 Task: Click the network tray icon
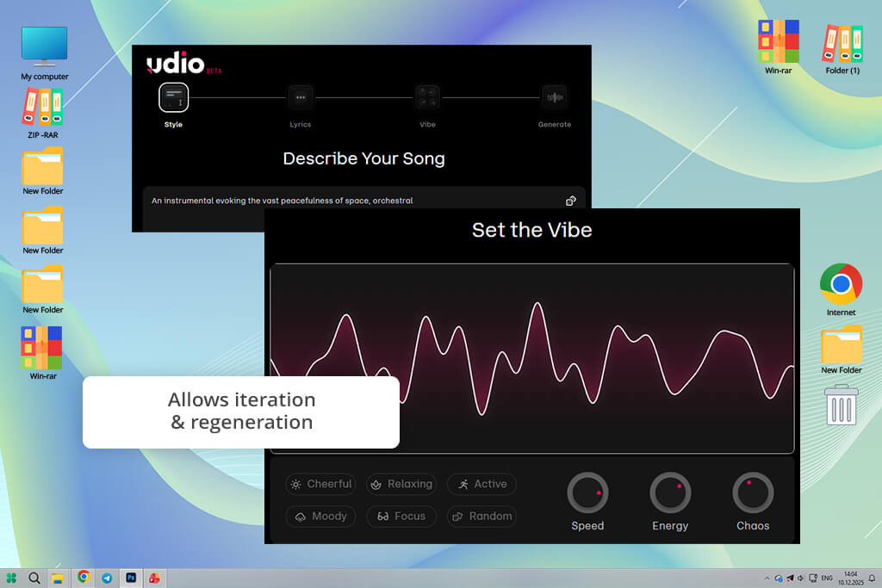click(779, 578)
